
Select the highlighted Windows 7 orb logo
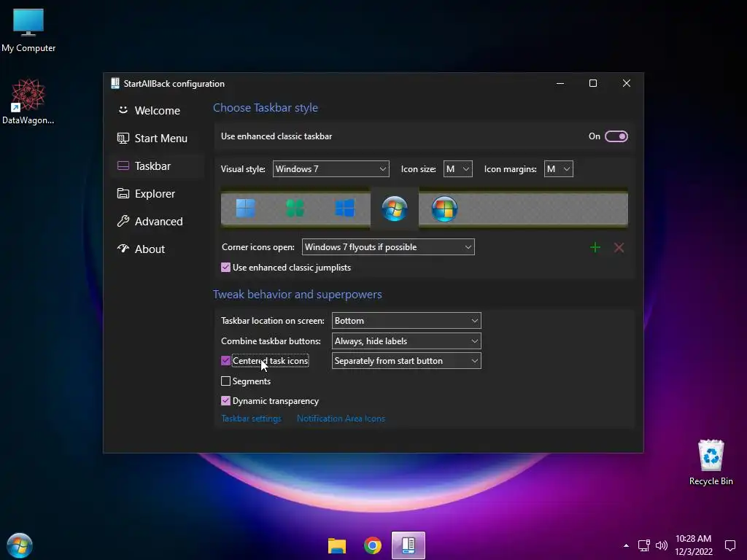[x=395, y=209]
